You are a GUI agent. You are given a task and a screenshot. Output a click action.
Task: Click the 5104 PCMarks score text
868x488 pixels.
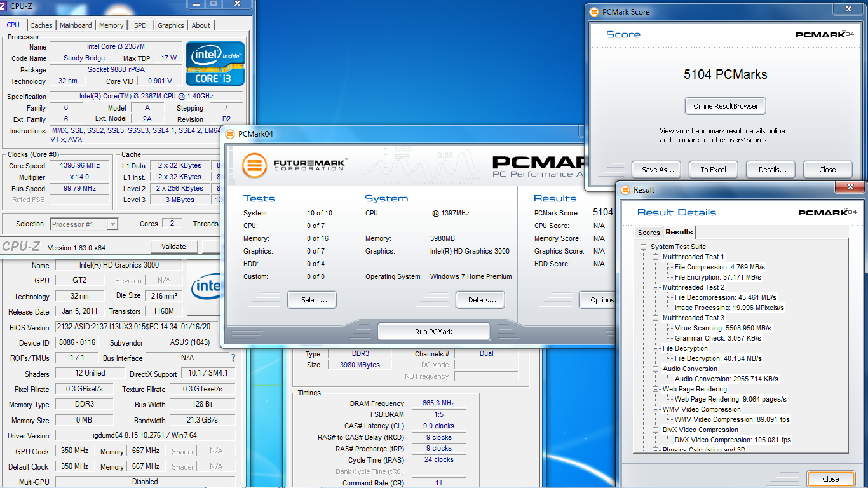point(726,74)
